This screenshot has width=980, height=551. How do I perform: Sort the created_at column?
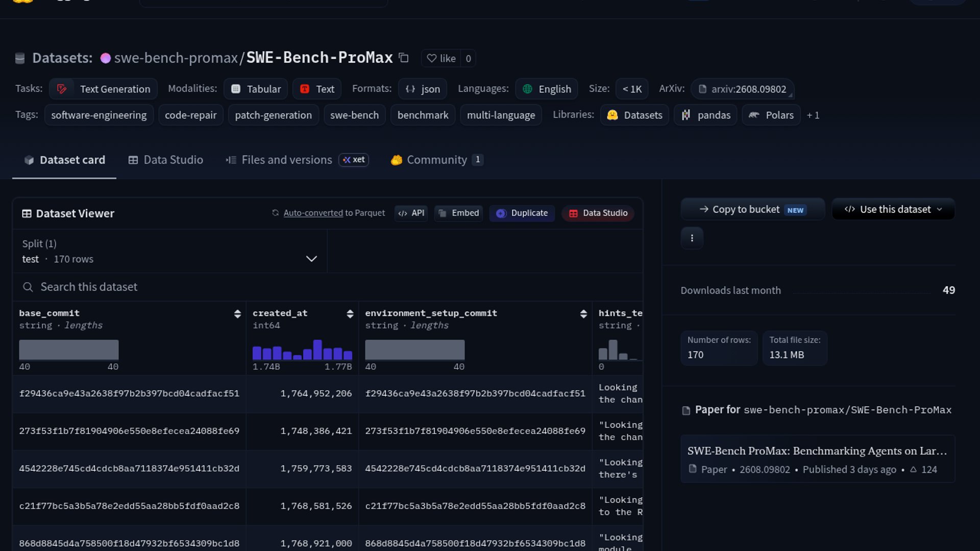click(350, 314)
